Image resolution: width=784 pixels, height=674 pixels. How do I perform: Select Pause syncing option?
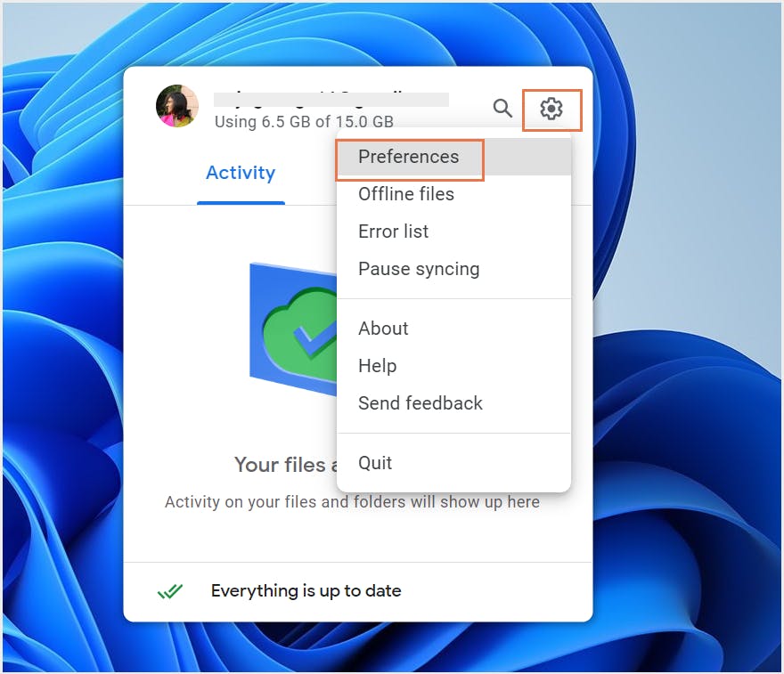(x=454, y=269)
